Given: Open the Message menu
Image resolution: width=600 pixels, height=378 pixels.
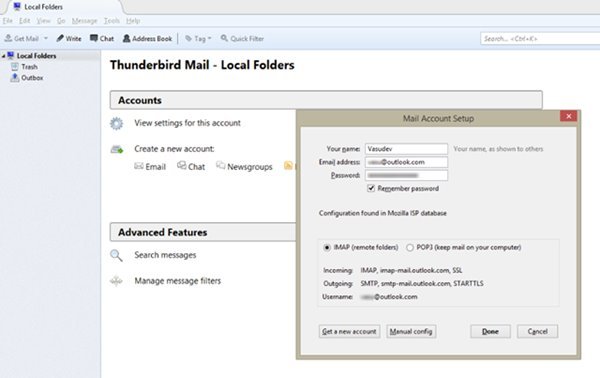Looking at the screenshot, I should click(x=84, y=21).
